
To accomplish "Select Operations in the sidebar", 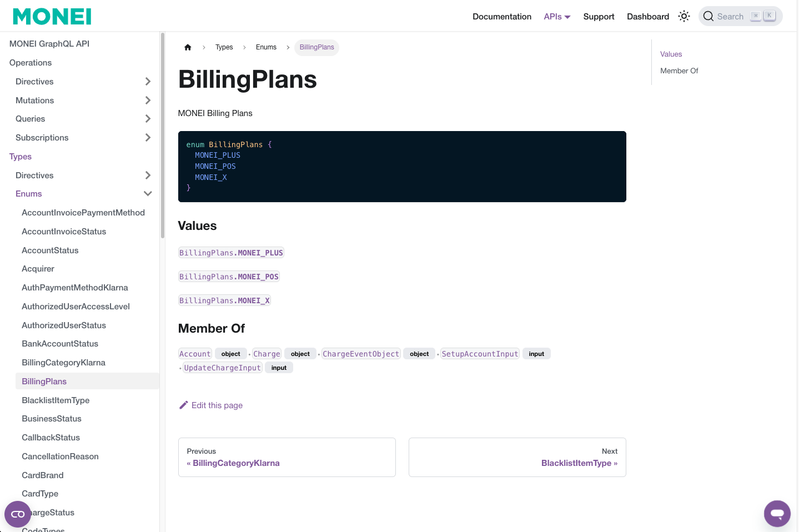I will (31, 63).
